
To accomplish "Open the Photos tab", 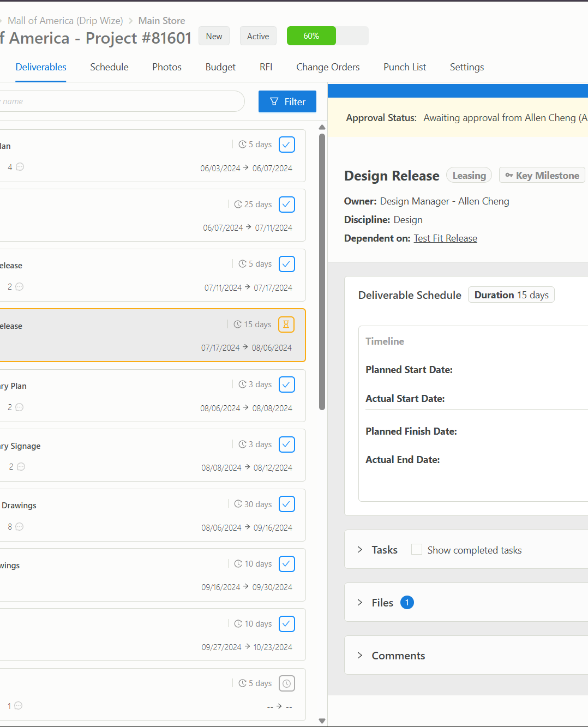I will pyautogui.click(x=167, y=67).
